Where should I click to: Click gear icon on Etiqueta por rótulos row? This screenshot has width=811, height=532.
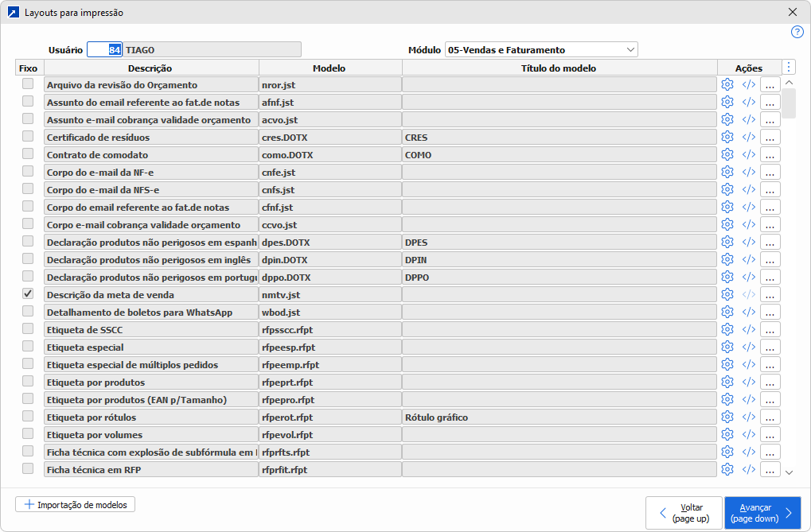coord(727,417)
